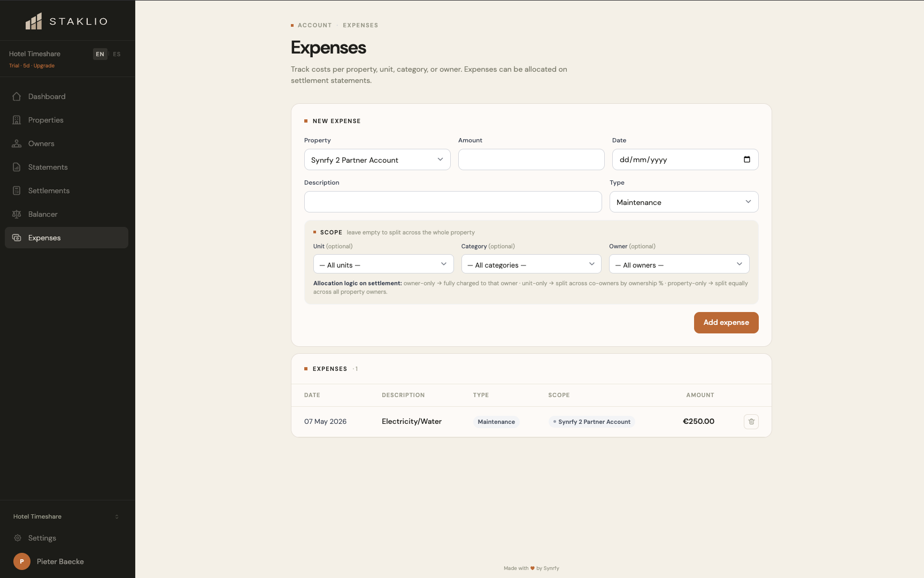Image resolution: width=924 pixels, height=578 pixels.
Task: Click the Pieter Baecke avatar
Action: 22,561
